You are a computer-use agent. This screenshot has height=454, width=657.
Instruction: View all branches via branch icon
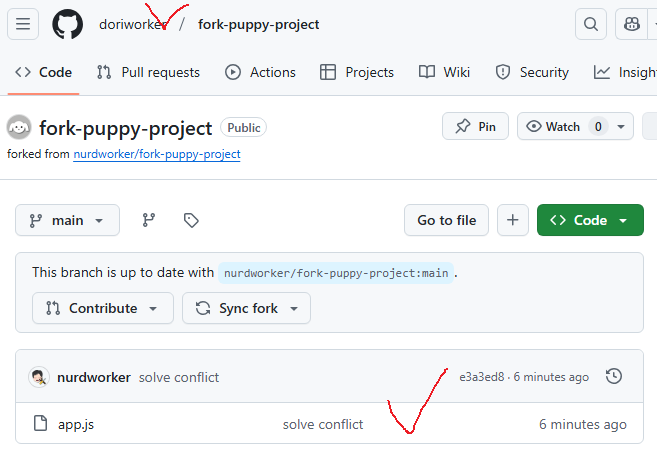(x=149, y=220)
